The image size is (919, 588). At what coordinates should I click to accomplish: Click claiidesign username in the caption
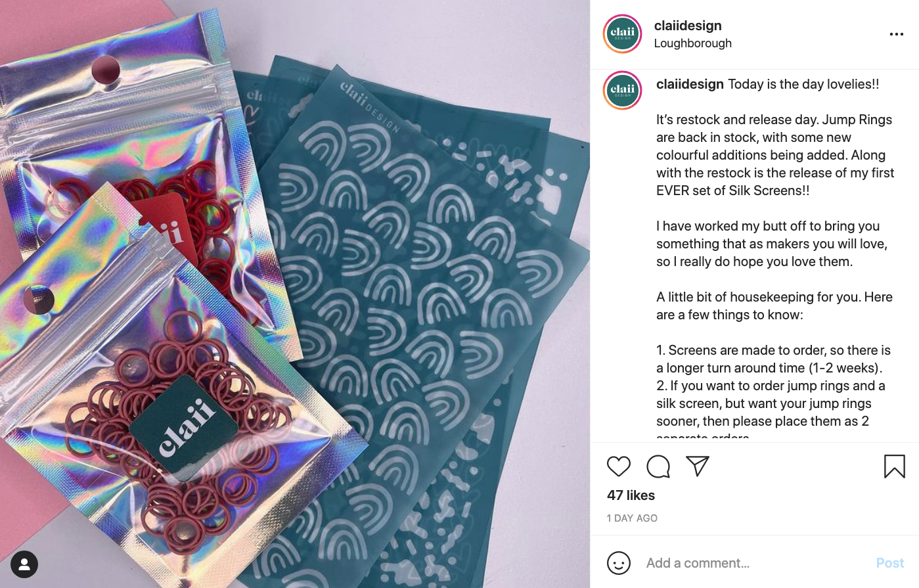(690, 84)
